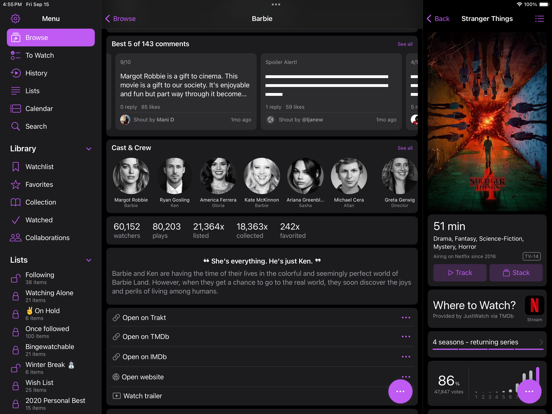Screen dimensions: 552x414
Task: Open the Favorites star icon
Action: [x=15, y=184]
